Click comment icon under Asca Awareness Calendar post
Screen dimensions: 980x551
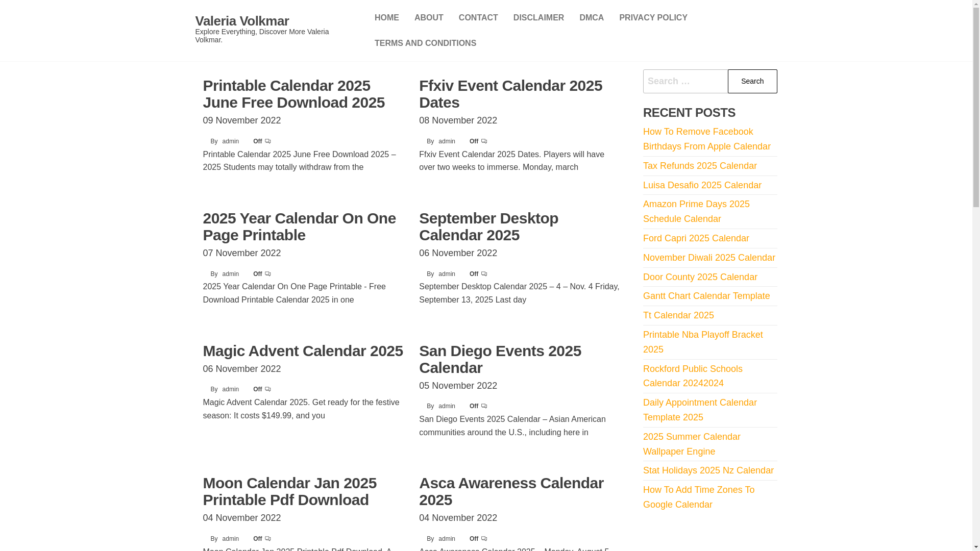(x=484, y=539)
